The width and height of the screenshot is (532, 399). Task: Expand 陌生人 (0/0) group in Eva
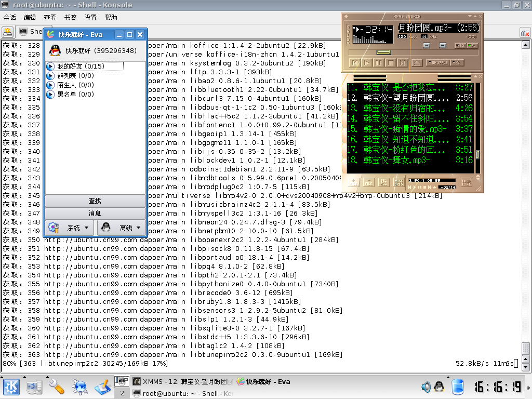[50, 85]
